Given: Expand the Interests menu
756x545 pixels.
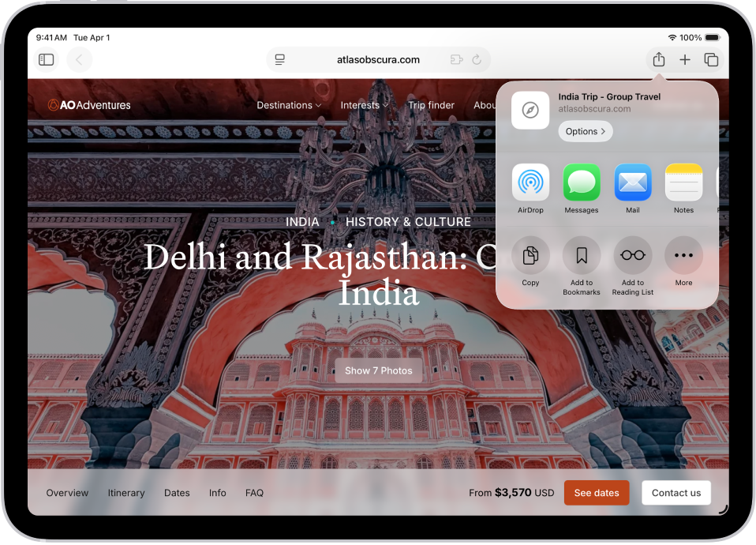Looking at the screenshot, I should [x=364, y=104].
